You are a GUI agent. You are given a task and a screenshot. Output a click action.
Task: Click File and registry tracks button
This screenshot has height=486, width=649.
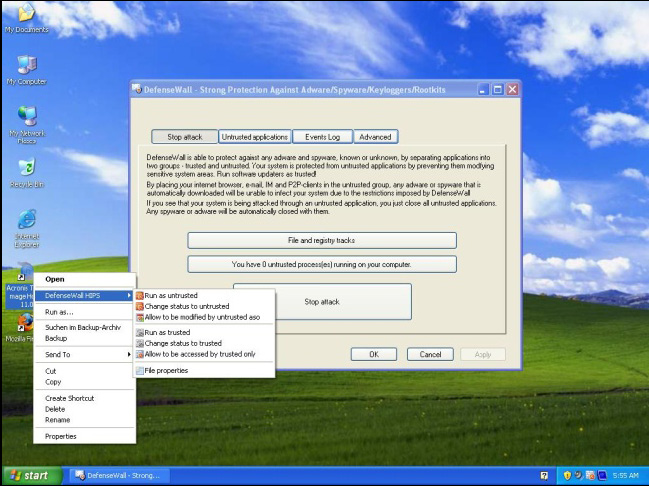pyautogui.click(x=322, y=241)
